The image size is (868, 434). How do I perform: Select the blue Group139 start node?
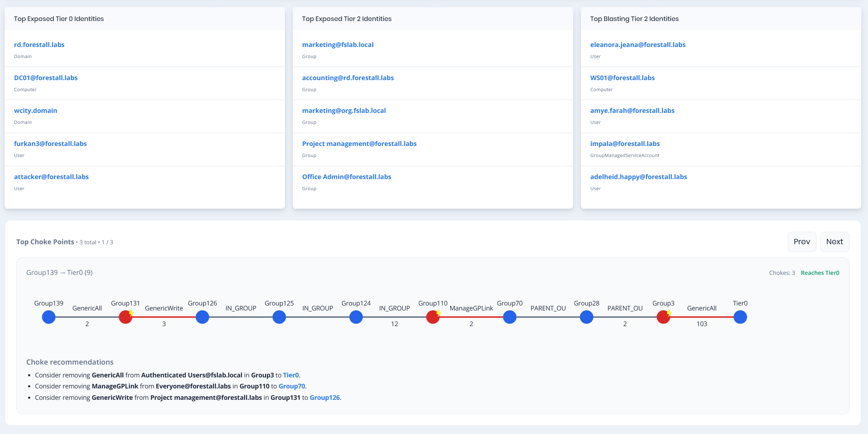pos(49,317)
